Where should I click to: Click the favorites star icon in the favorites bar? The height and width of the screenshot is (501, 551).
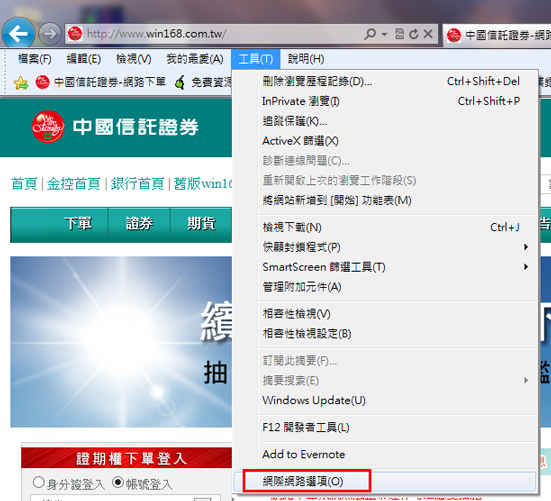coord(21,83)
